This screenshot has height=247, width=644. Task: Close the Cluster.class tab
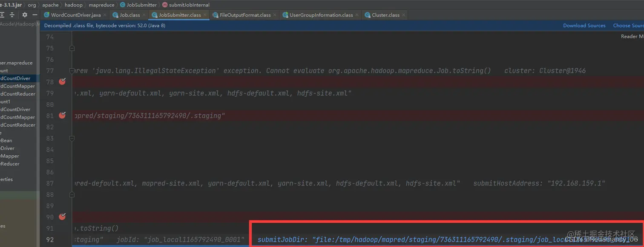pos(403,15)
